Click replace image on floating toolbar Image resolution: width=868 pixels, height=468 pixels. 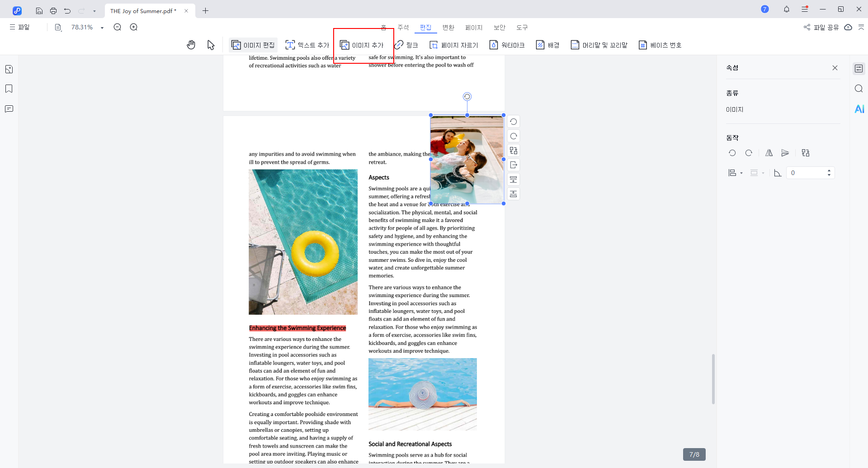(514, 151)
